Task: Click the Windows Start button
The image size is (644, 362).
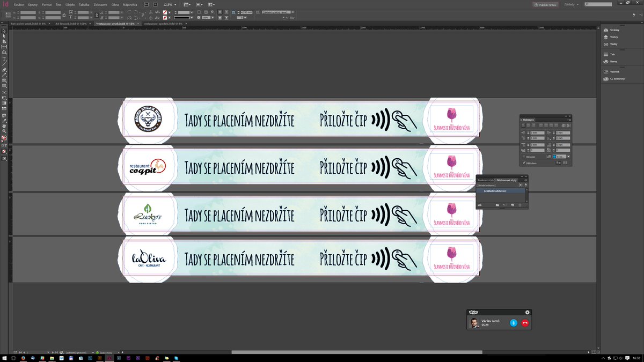Action: click(x=4, y=357)
